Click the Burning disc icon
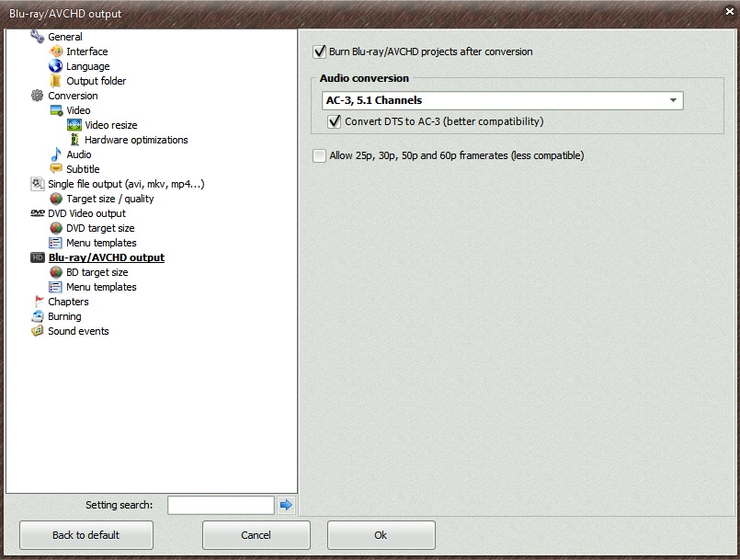The width and height of the screenshot is (740, 560). [38, 316]
